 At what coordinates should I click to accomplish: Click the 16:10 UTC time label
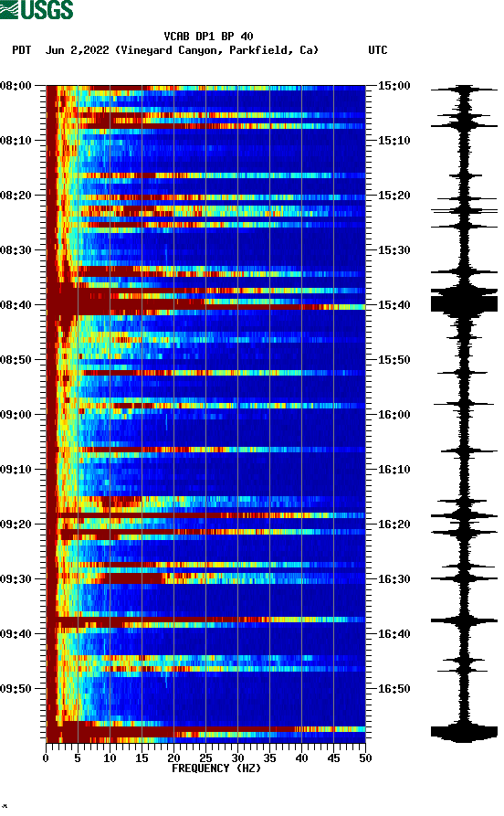coord(394,470)
